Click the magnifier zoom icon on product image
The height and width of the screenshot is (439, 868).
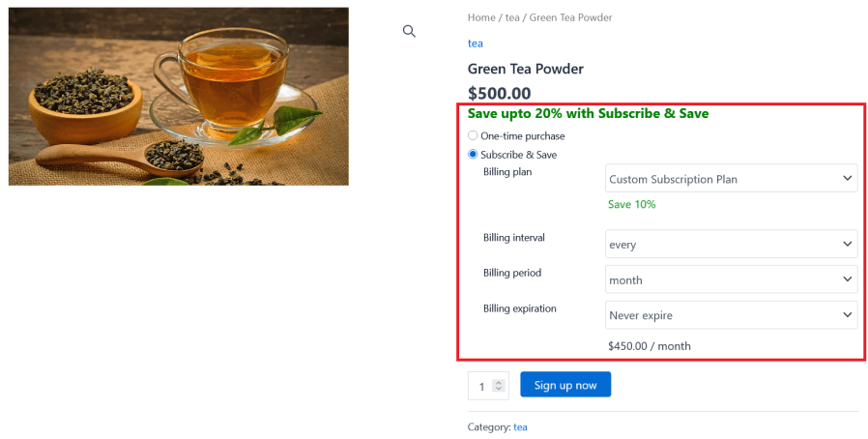(409, 31)
